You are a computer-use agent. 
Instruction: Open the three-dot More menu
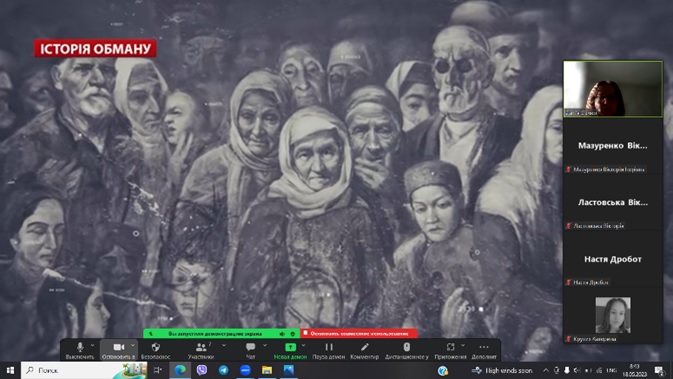(x=484, y=350)
